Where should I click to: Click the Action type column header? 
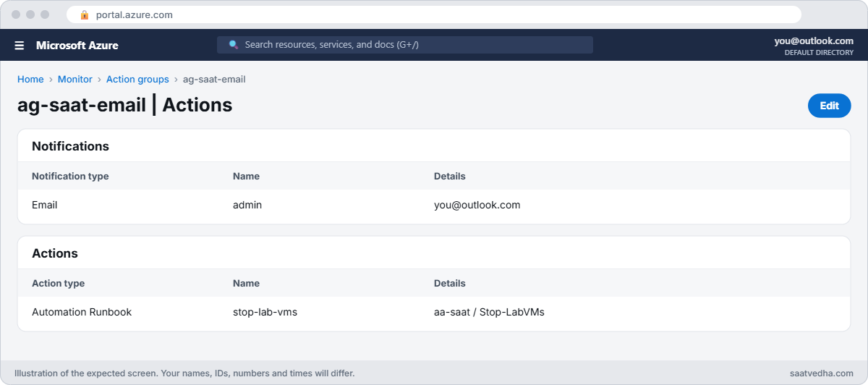click(58, 283)
